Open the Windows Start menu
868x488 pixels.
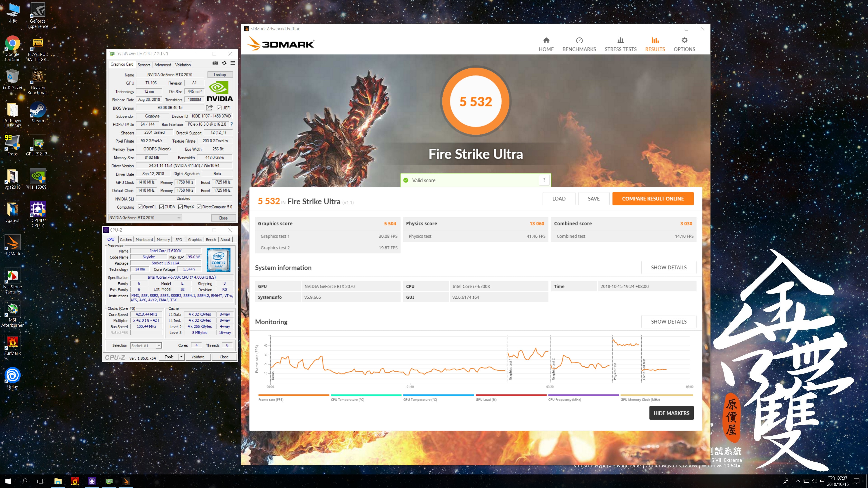8,481
